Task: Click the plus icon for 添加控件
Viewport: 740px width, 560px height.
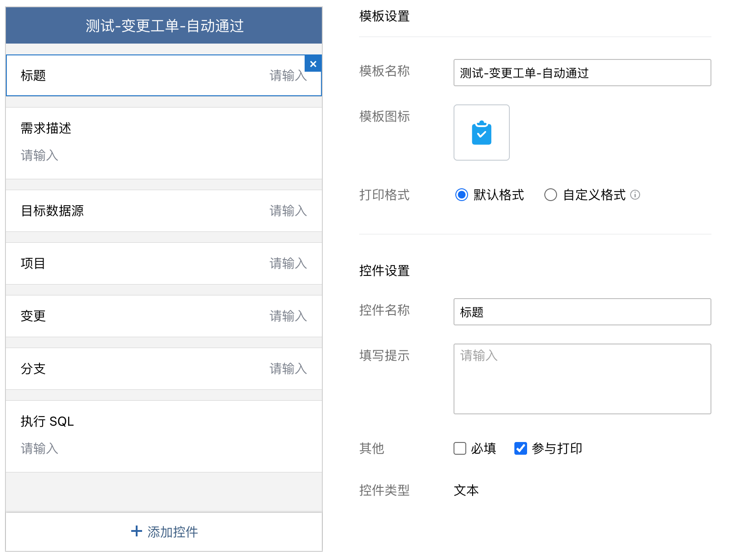Action: [x=137, y=531]
